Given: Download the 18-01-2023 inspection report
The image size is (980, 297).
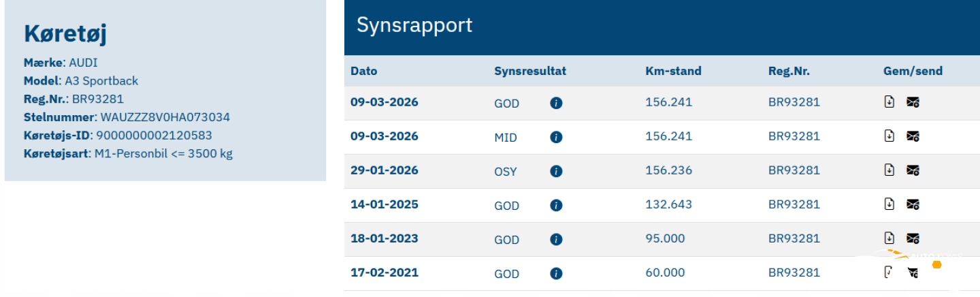Looking at the screenshot, I should click(889, 238).
